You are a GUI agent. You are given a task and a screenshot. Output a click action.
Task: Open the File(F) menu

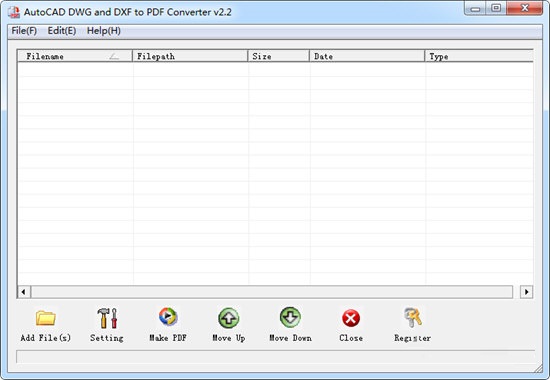(x=24, y=31)
